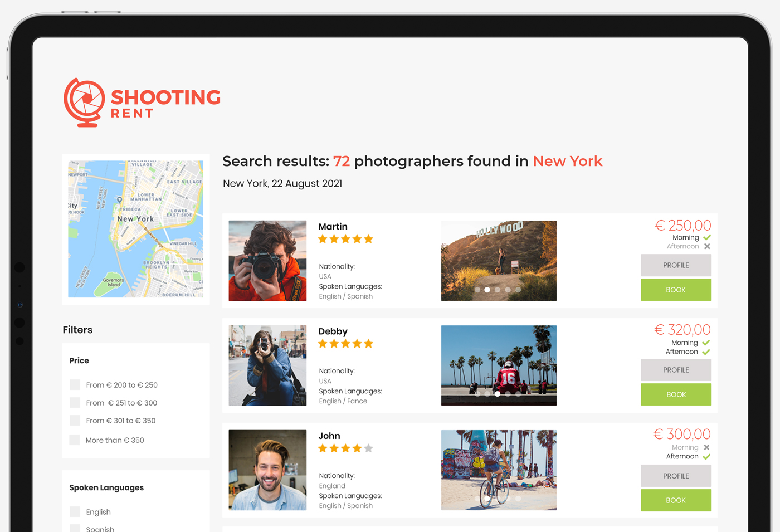Click Debby's third rating star

(345, 344)
